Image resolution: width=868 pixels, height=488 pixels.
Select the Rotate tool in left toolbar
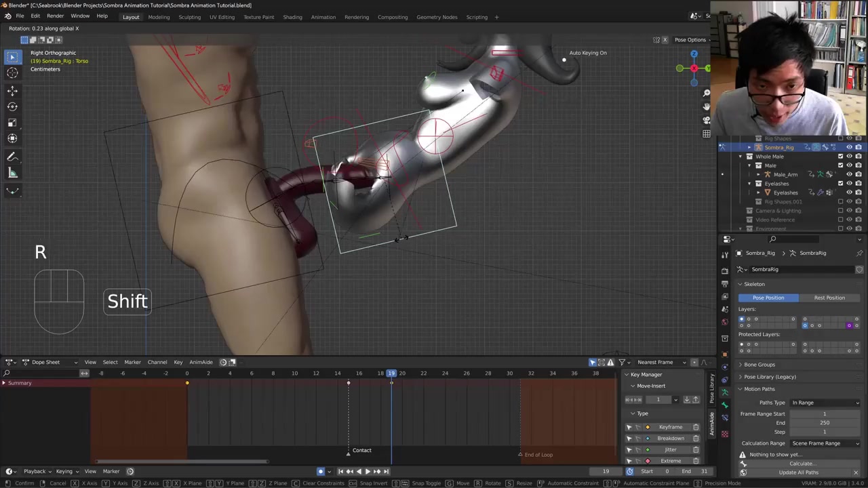(x=12, y=106)
